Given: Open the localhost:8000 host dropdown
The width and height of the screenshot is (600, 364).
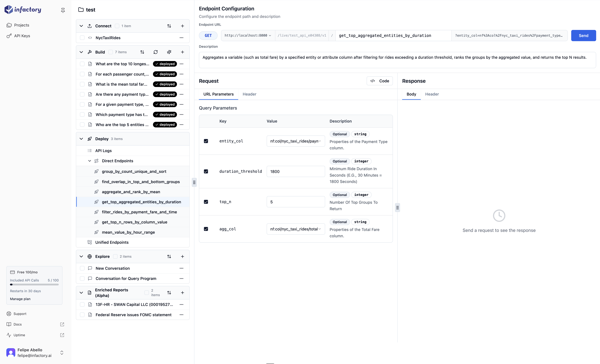Looking at the screenshot, I should click(x=248, y=36).
